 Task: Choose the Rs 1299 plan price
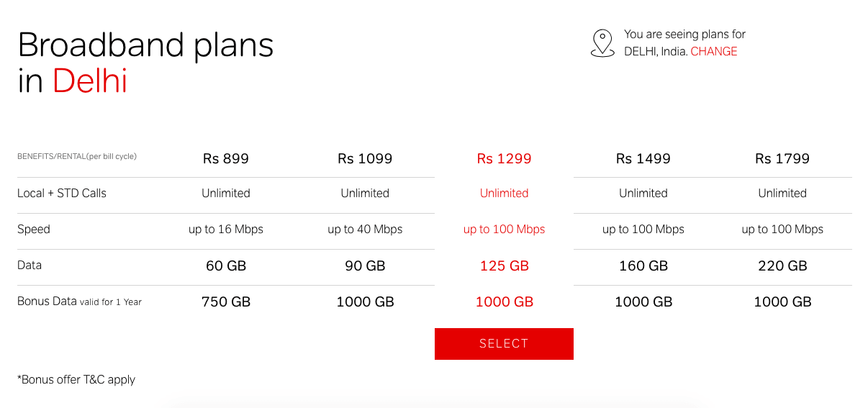pyautogui.click(x=504, y=159)
